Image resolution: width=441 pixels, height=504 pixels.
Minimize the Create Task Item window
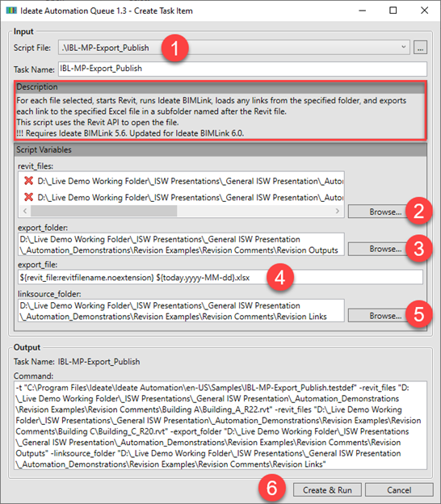pos(362,10)
